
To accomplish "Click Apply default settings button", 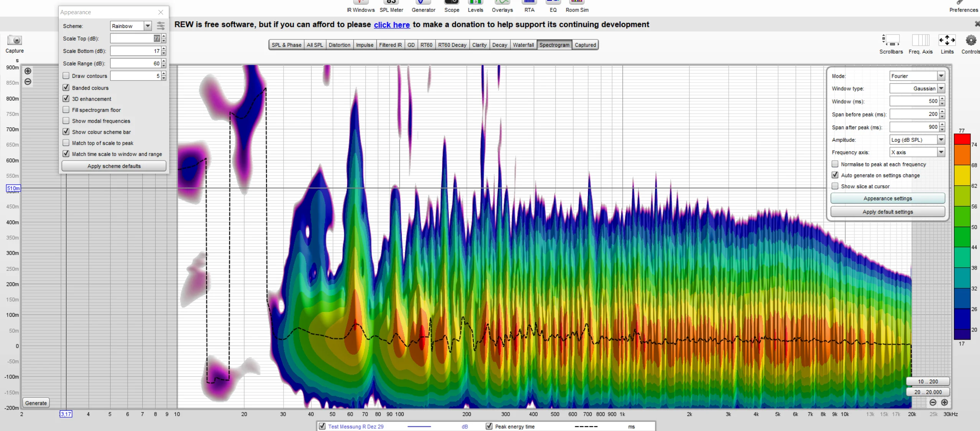I will (888, 212).
